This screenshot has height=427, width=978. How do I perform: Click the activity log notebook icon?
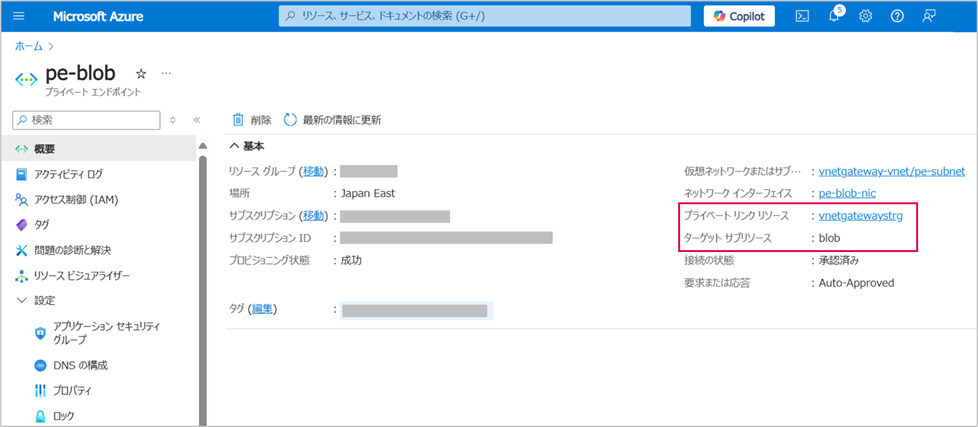[22, 174]
